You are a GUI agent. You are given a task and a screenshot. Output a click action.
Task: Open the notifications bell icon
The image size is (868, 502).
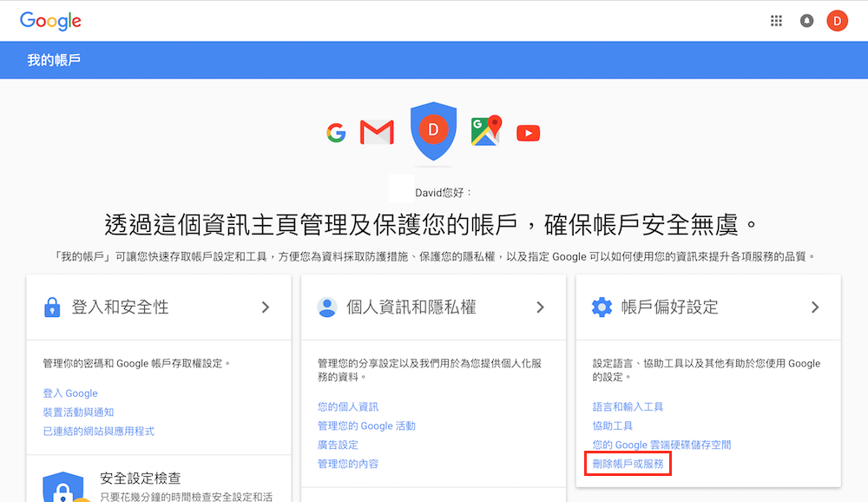pos(806,21)
